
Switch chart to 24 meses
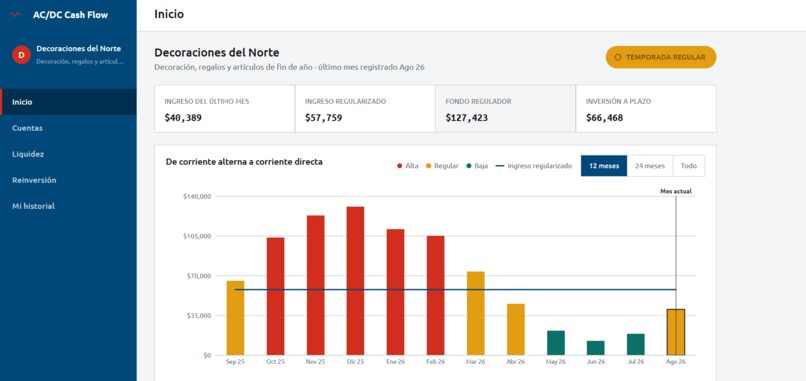pos(650,166)
